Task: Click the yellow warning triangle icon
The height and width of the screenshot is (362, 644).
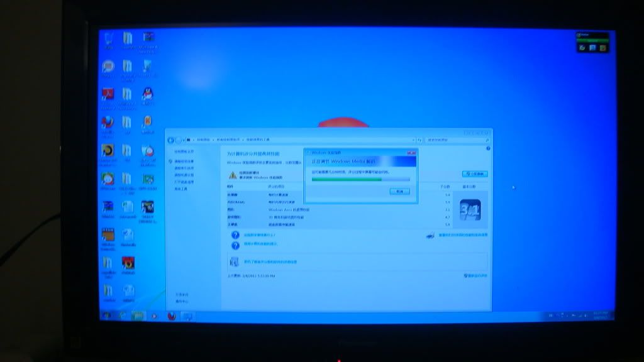Action: pos(233,175)
